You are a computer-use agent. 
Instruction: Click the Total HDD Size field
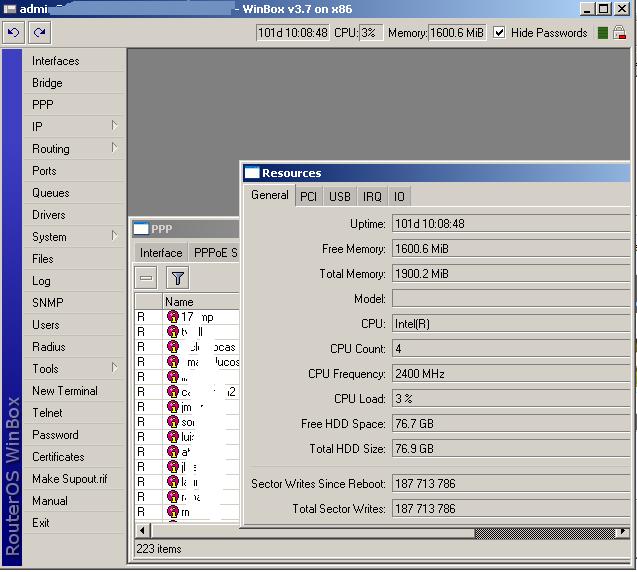coord(511,449)
